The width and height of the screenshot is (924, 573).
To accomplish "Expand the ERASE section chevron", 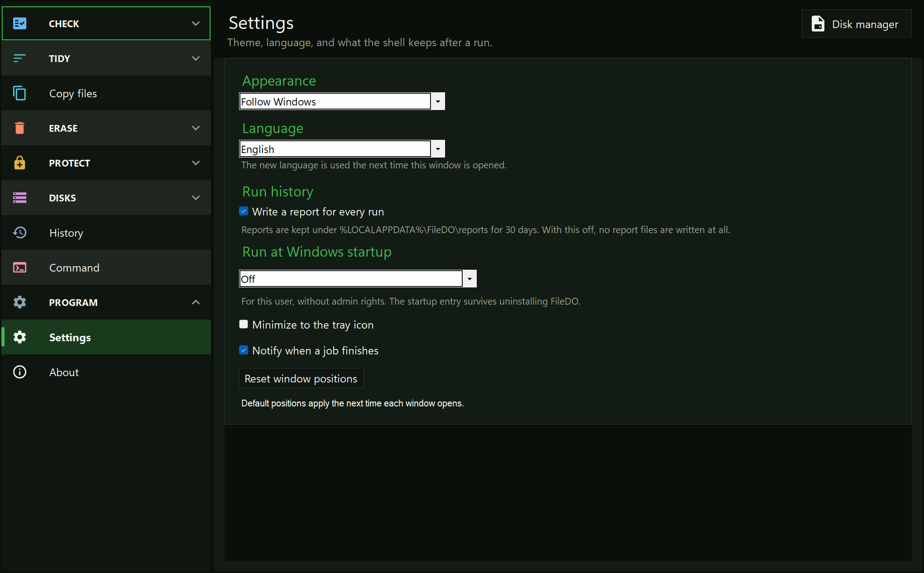I will (x=196, y=128).
